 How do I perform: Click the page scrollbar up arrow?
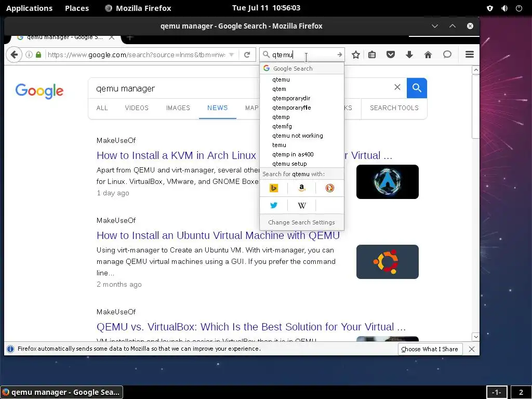pyautogui.click(x=476, y=70)
